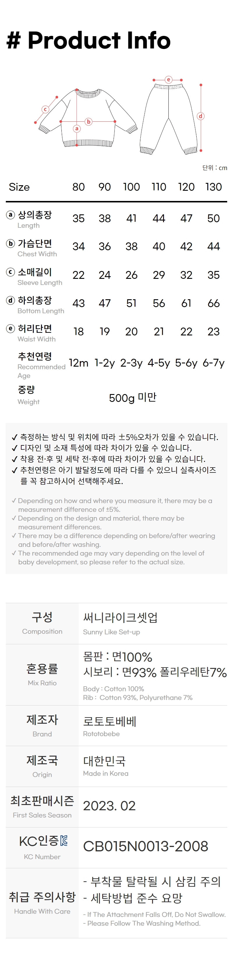233x980 pixels.
Task: Click the 'Sunny Like Set-up' composition text
Action: click(x=111, y=632)
